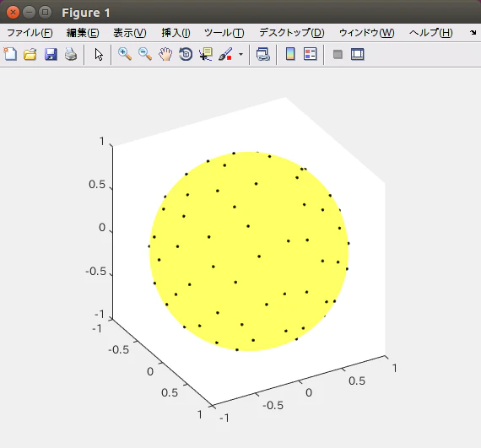Open the ファイル(F) menu
This screenshot has width=481, height=448.
[30, 33]
